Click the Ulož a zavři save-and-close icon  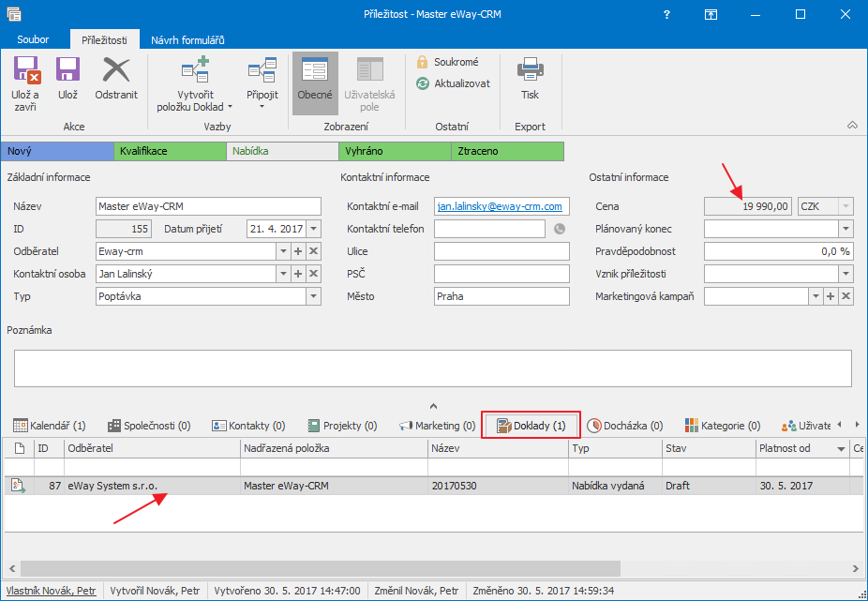25,70
